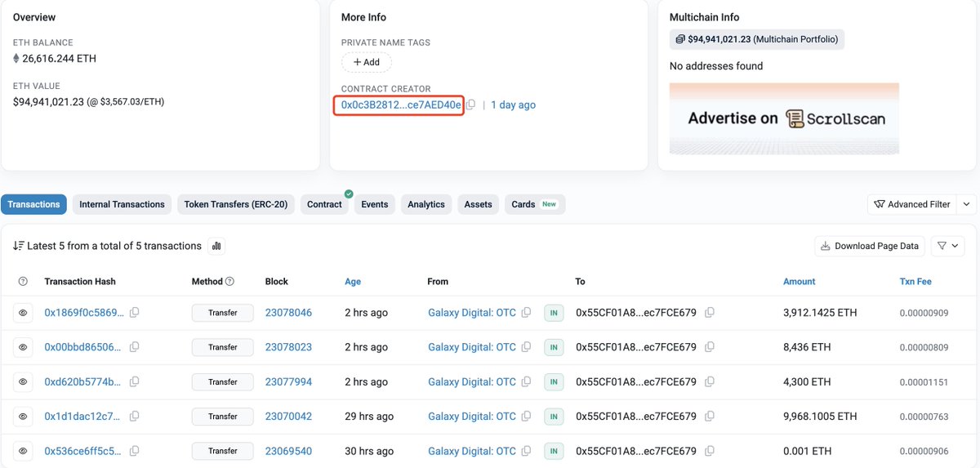Click the Advertise on Scrollscan banner

784,118
